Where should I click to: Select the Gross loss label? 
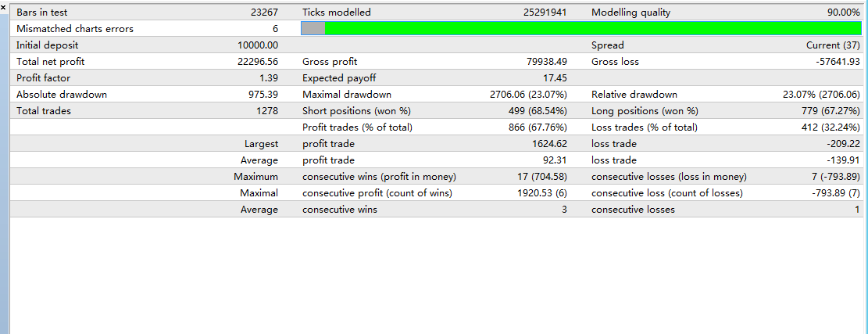coord(615,62)
